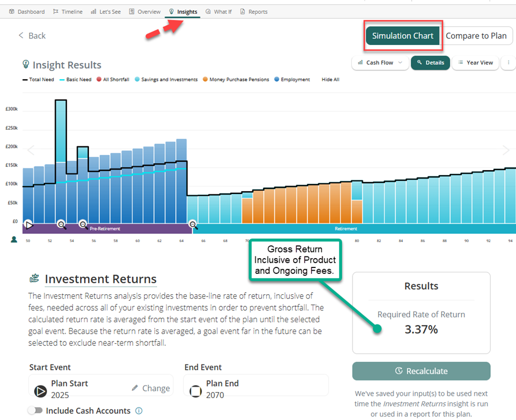Open the Reports tab

pos(254,12)
